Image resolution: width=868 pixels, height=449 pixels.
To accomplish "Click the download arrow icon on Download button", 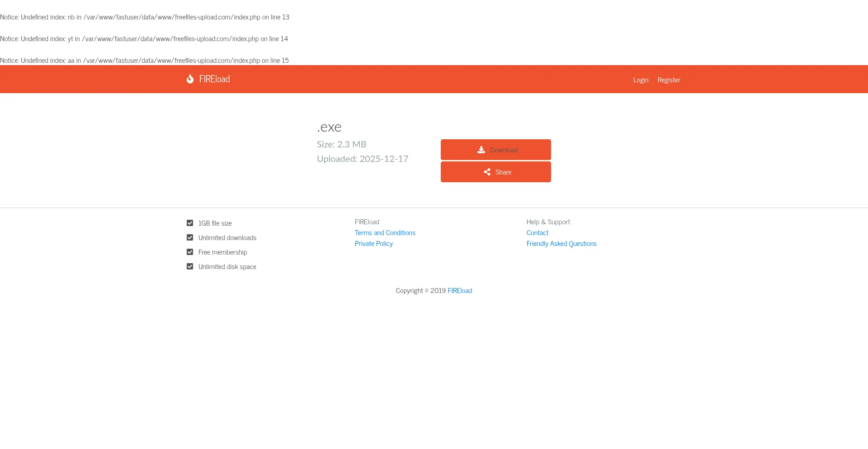I will coord(481,149).
